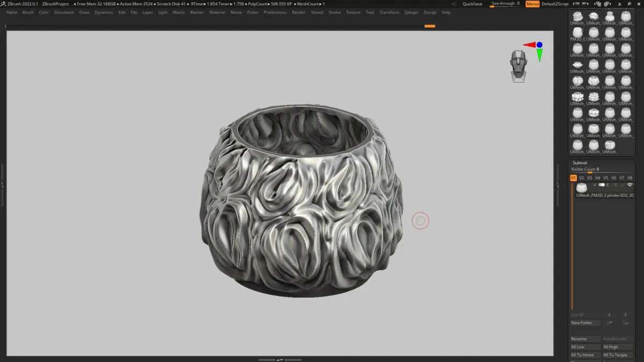Click curved arrow icon beside New Folder
Viewport: 644px width, 362px height.
click(610, 323)
